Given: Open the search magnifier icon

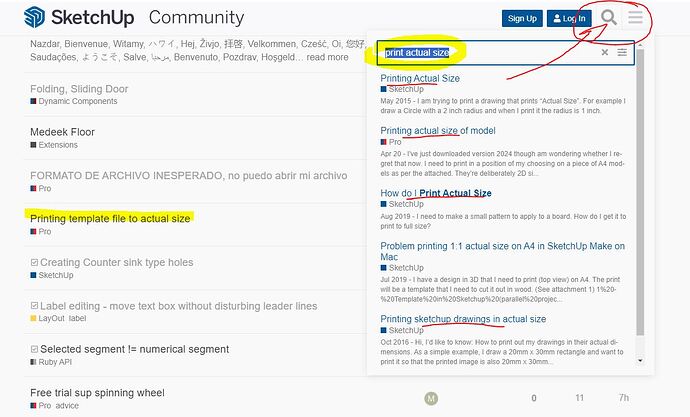Looking at the screenshot, I should 609,18.
